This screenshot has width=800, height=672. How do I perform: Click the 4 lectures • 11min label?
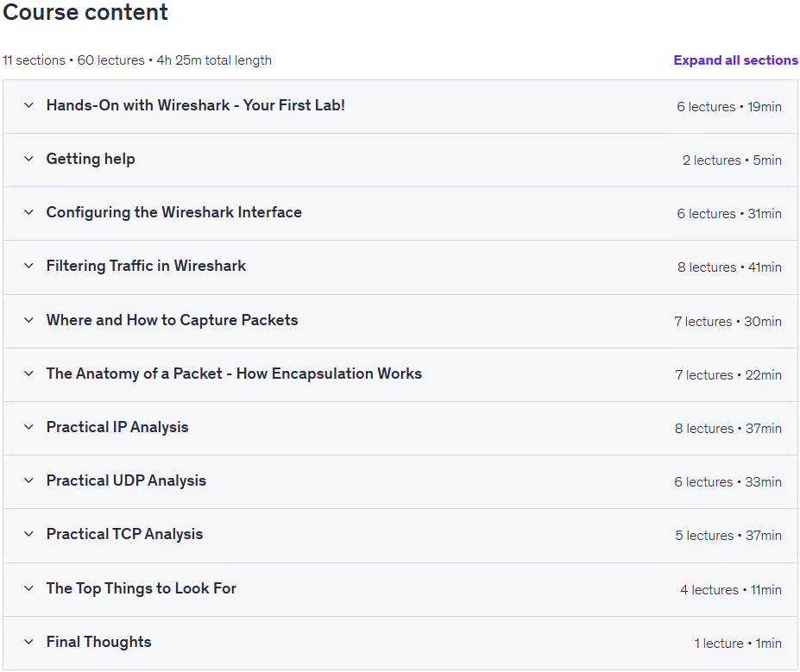(731, 589)
